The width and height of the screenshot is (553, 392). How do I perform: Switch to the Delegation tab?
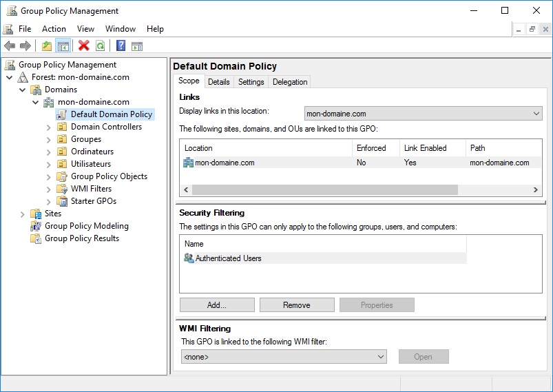(290, 82)
